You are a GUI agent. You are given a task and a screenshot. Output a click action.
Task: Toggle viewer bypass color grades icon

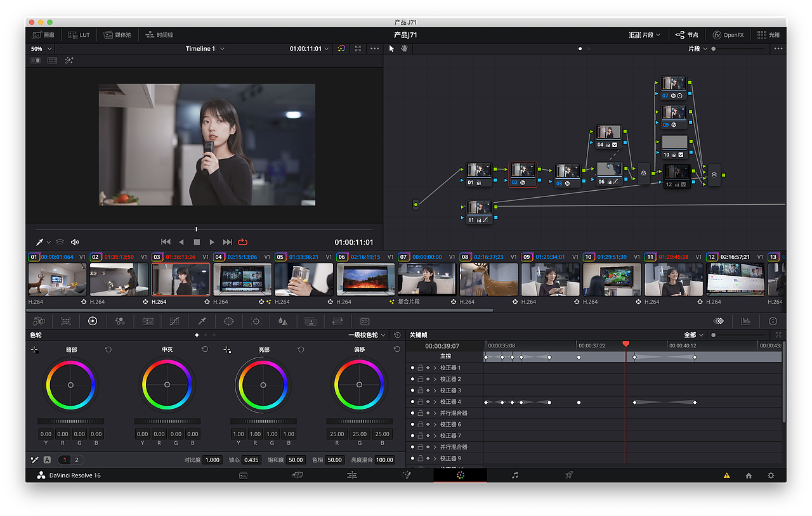tap(341, 49)
